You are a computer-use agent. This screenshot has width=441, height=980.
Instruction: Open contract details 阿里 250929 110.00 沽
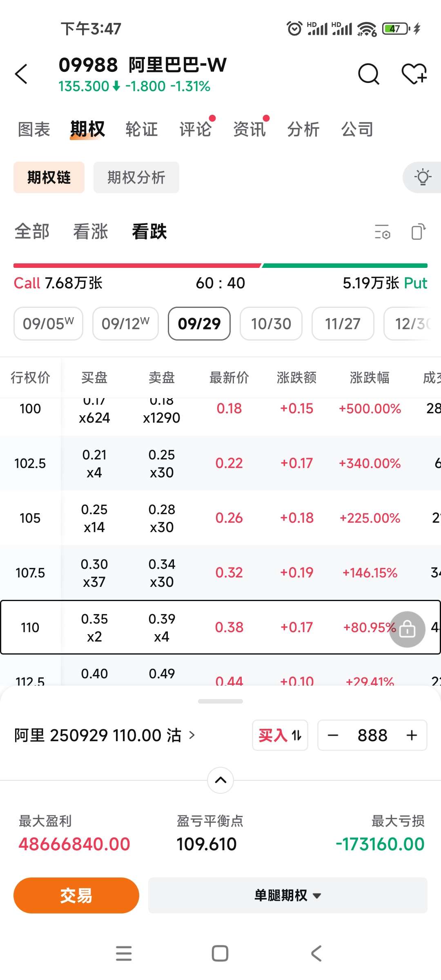tap(105, 735)
